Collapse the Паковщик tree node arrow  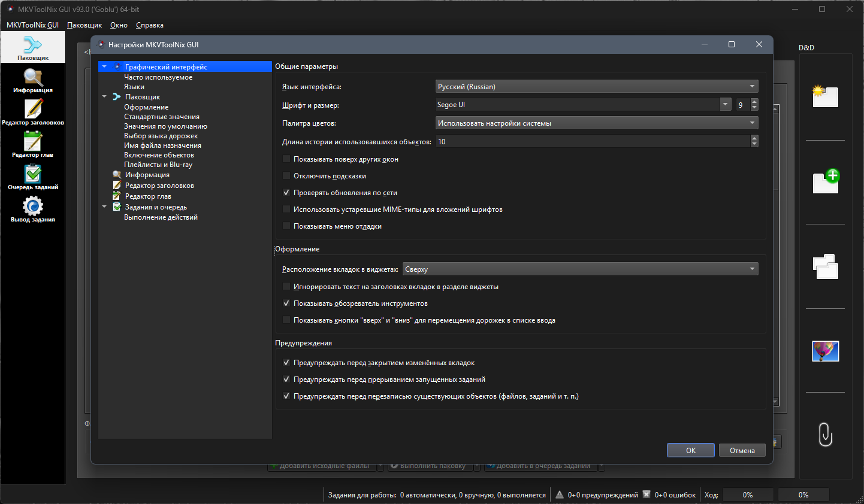(104, 96)
